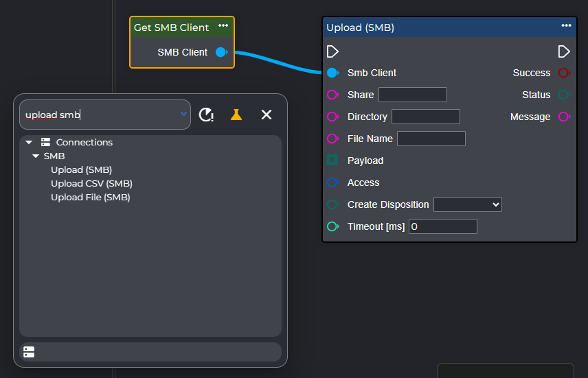Click the execution output arrow on Upload node
Image resolution: width=588 pixels, height=378 pixels.
pos(564,51)
